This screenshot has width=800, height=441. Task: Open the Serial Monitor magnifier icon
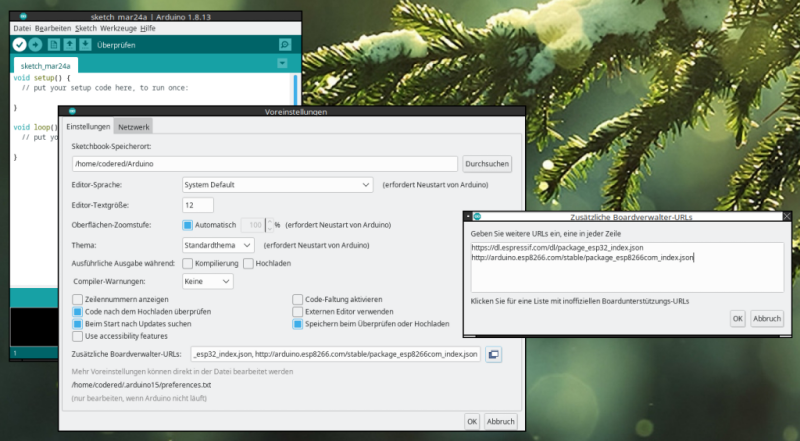(285, 45)
